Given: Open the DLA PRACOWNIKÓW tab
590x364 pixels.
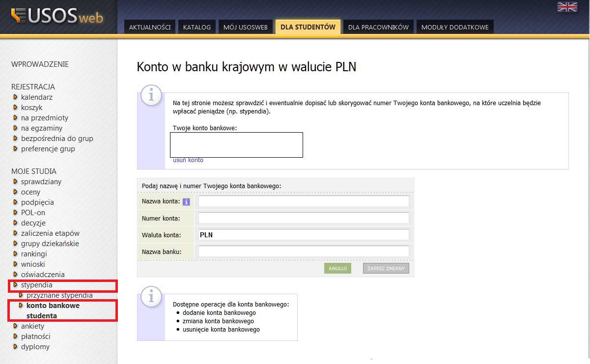Looking at the screenshot, I should (378, 28).
